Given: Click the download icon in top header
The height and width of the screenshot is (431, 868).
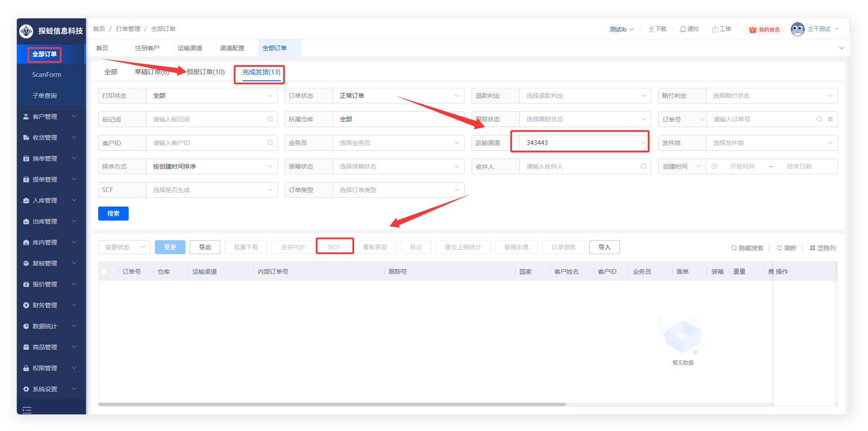Looking at the screenshot, I should 651,29.
